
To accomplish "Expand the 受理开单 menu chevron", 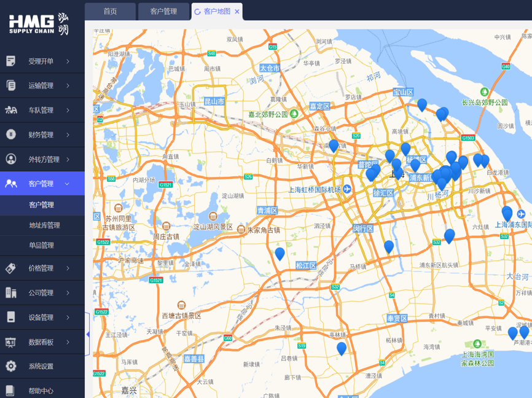I will 68,61.
